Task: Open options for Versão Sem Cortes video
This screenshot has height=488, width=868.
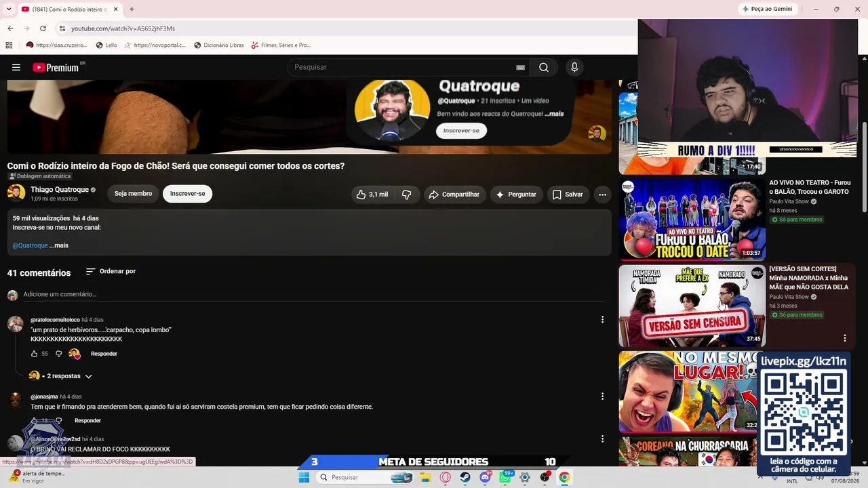Action: point(844,338)
